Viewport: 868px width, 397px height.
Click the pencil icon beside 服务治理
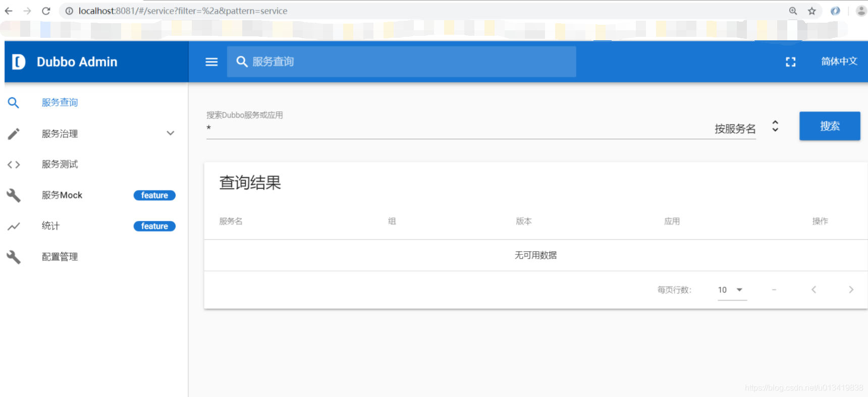click(14, 134)
